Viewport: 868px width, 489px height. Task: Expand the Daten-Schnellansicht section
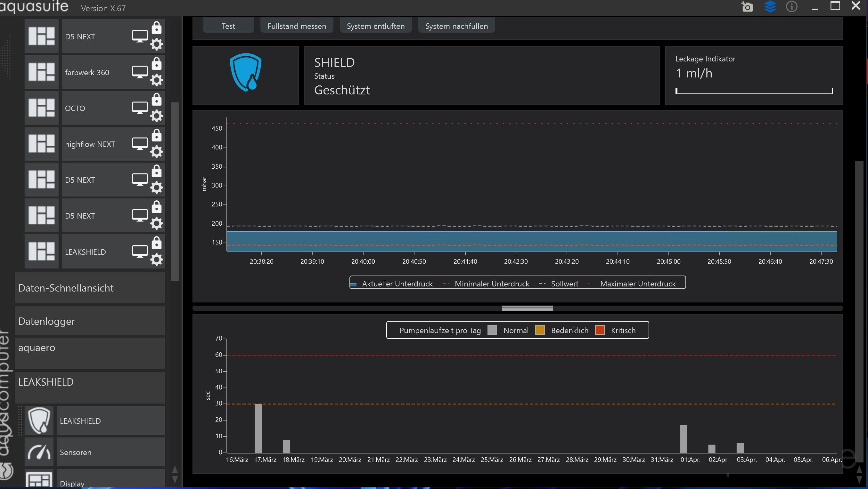90,288
